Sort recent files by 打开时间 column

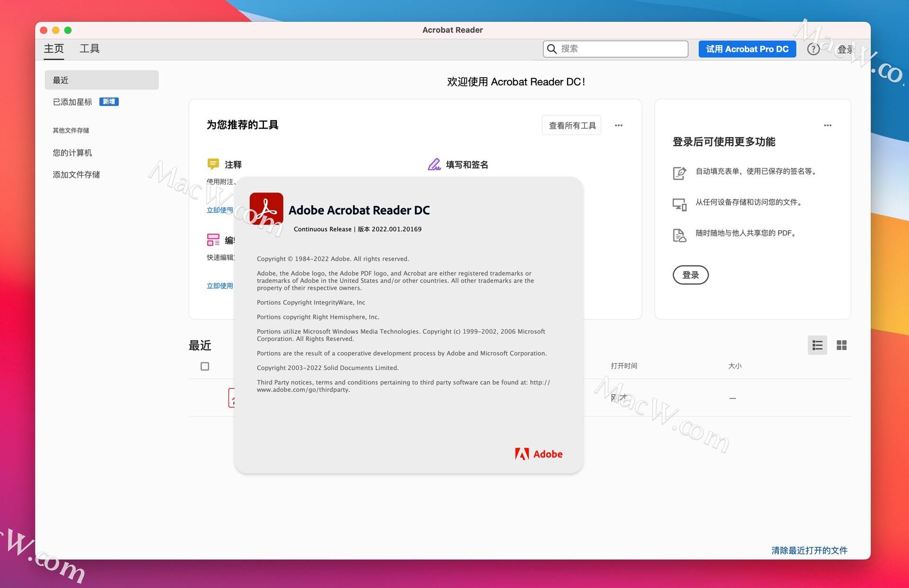[x=624, y=366]
